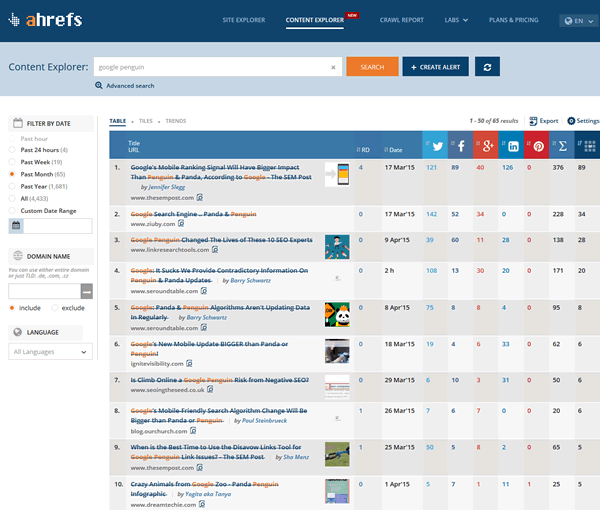Switch to Trends view
This screenshot has width=600, height=511.
[176, 121]
